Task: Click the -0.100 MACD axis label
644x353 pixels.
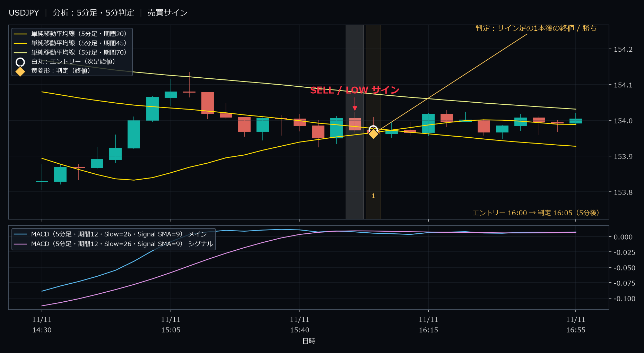Action: tap(624, 299)
